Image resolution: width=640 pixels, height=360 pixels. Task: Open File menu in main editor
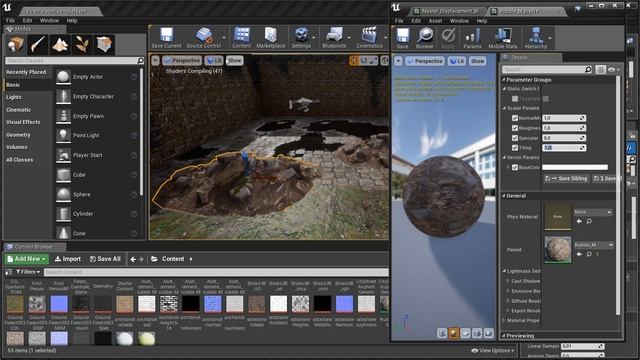(x=10, y=20)
